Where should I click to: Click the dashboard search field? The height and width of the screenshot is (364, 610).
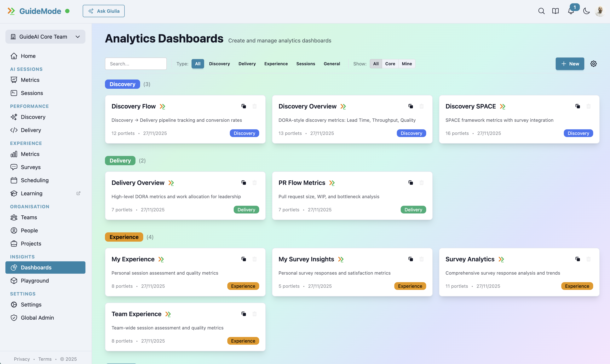tap(136, 63)
